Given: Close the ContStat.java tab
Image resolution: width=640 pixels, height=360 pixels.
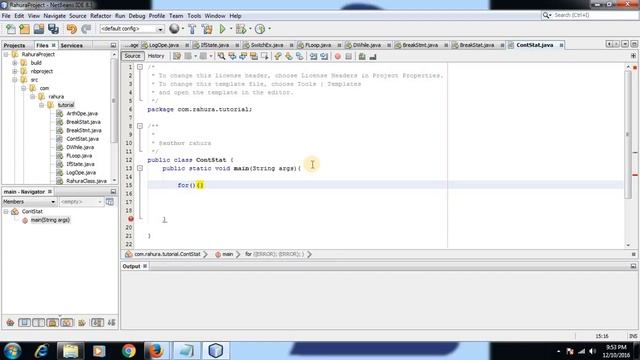Looking at the screenshot, I should (x=562, y=45).
